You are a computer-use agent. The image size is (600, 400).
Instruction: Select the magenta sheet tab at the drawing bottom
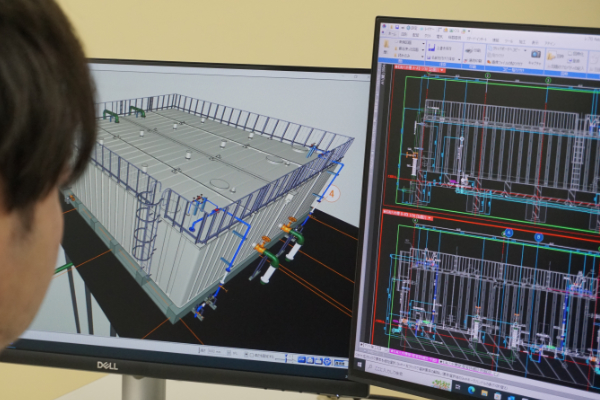click(414, 355)
